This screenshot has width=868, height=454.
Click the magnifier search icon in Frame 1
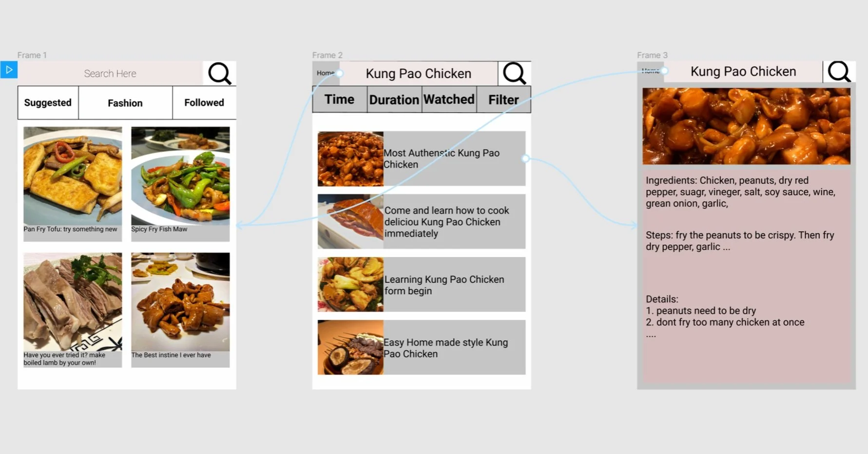pos(219,74)
